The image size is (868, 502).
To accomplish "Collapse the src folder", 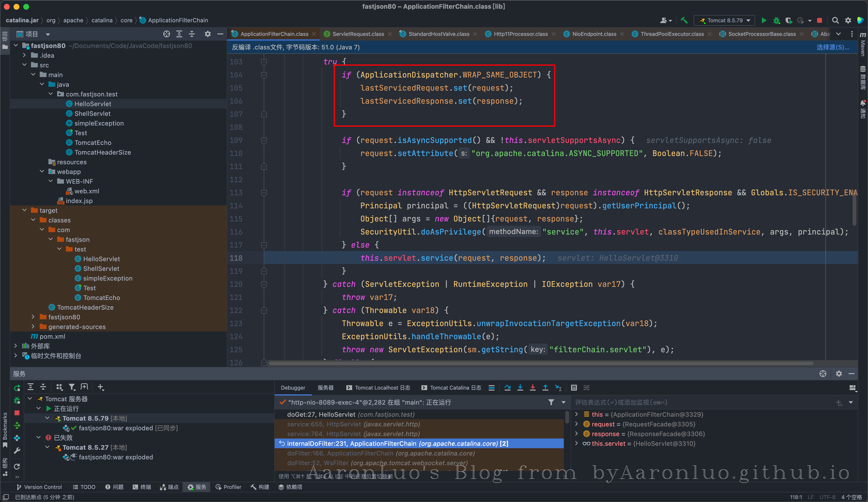I will 24,65.
